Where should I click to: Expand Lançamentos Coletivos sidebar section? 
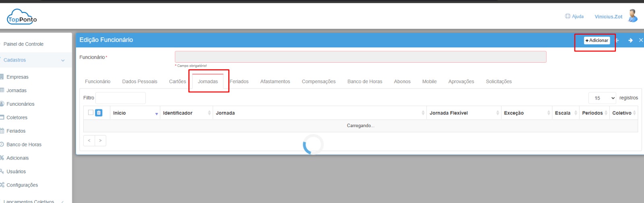coord(62,201)
